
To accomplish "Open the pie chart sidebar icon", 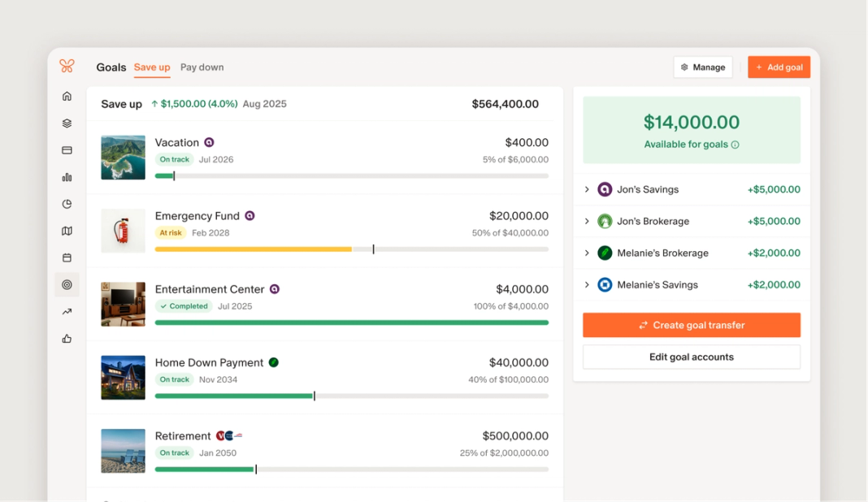I will click(67, 204).
